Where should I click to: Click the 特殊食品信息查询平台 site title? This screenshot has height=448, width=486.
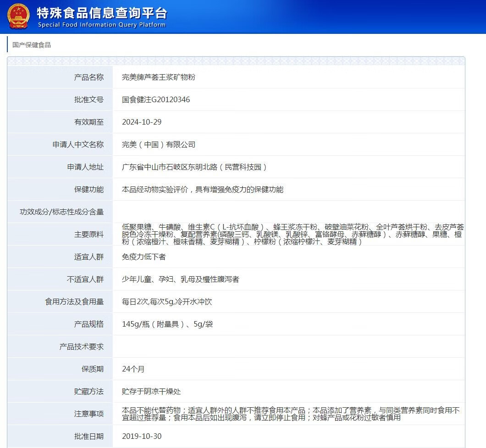click(x=102, y=13)
